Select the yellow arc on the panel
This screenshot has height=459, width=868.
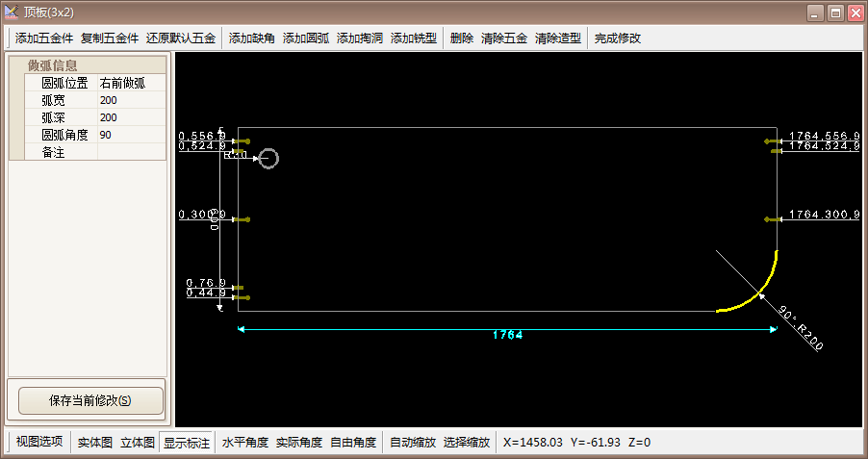760,293
